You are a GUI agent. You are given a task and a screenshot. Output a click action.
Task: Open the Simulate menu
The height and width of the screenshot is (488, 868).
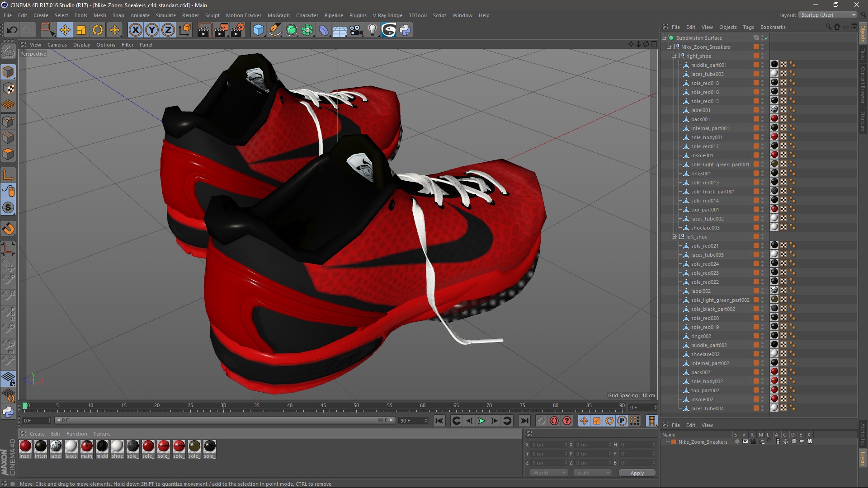[x=165, y=15]
